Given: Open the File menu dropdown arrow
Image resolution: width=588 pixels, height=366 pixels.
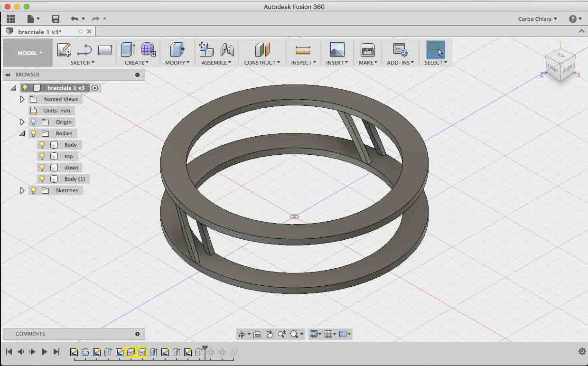Looking at the screenshot, I should pos(38,19).
